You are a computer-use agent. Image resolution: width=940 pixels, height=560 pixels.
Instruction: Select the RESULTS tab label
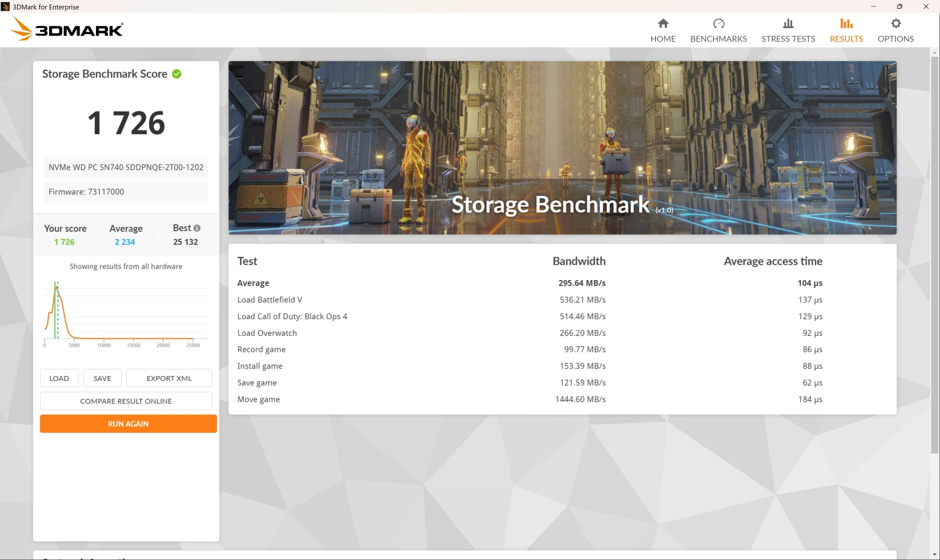click(x=846, y=39)
